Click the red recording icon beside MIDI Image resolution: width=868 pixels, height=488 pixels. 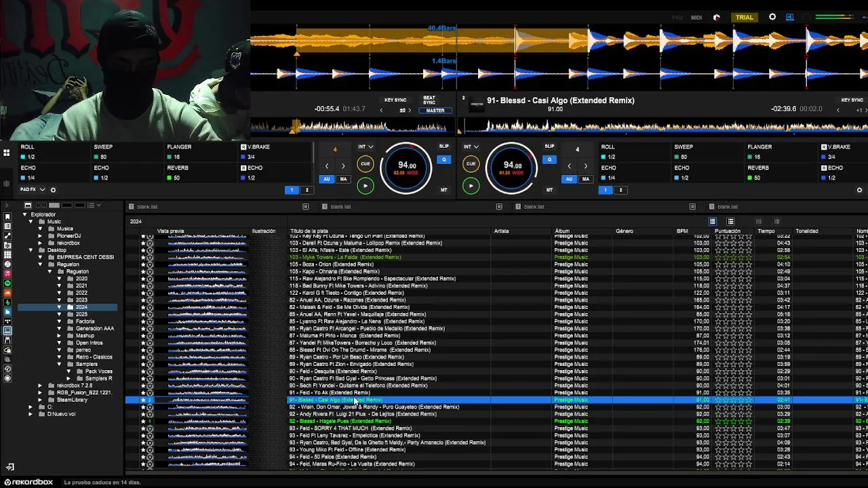(x=717, y=18)
